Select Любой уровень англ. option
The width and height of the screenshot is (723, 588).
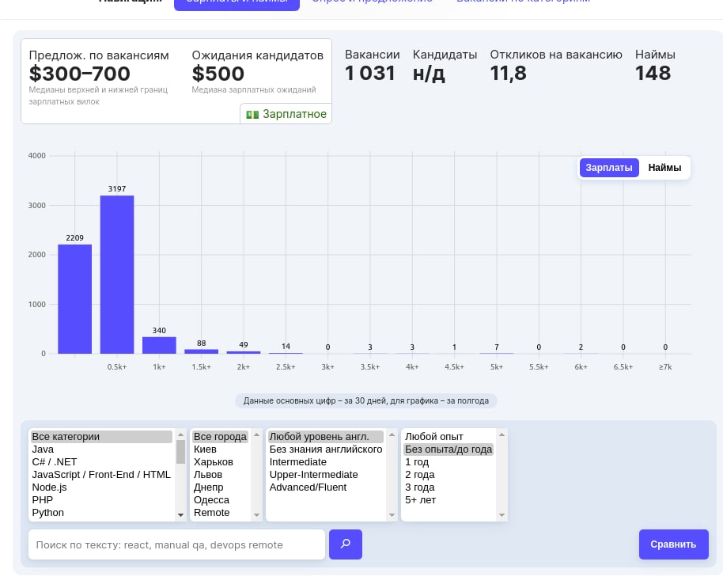tap(326, 436)
